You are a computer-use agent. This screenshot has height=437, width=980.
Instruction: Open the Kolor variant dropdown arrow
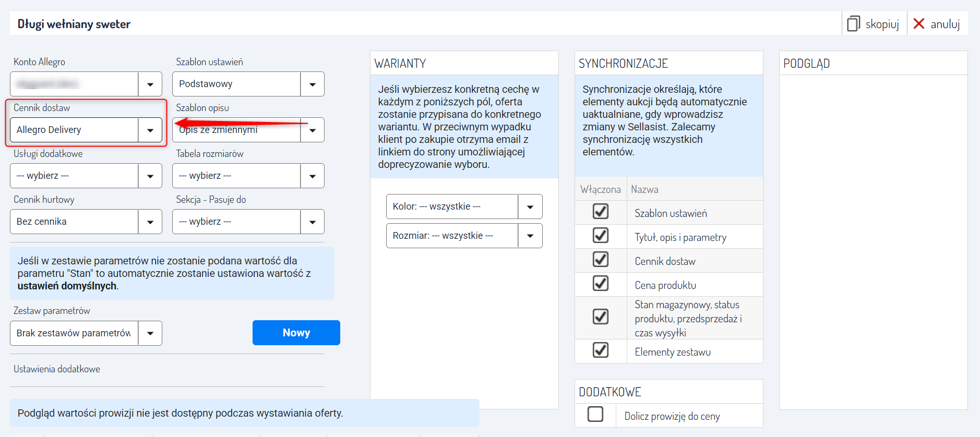click(530, 207)
